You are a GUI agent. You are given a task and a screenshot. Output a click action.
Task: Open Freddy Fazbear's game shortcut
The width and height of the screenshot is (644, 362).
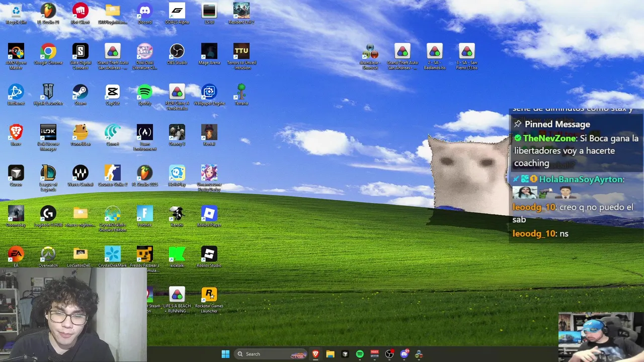(144, 259)
